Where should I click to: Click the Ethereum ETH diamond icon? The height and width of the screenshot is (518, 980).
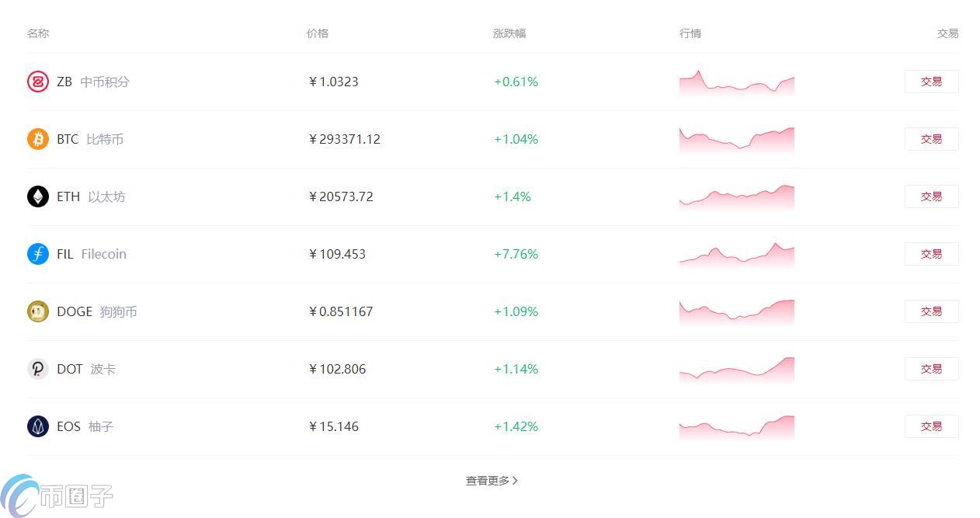(38, 196)
